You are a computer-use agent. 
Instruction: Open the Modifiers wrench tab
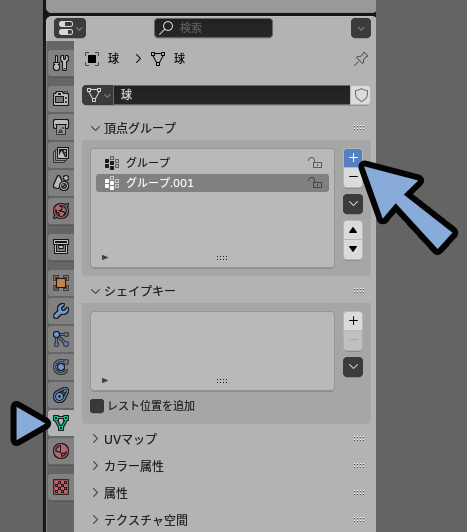61,311
